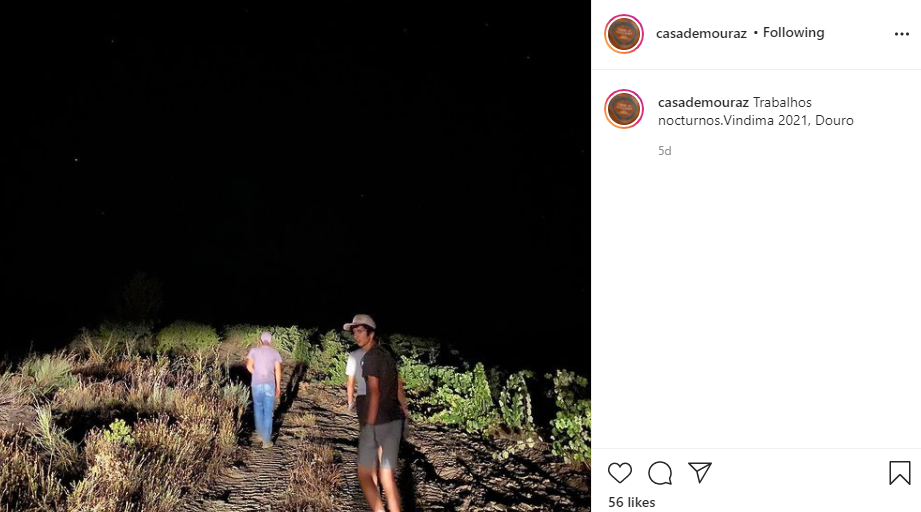
Task: Click the dark night sky of the photo
Action: click(x=294, y=147)
